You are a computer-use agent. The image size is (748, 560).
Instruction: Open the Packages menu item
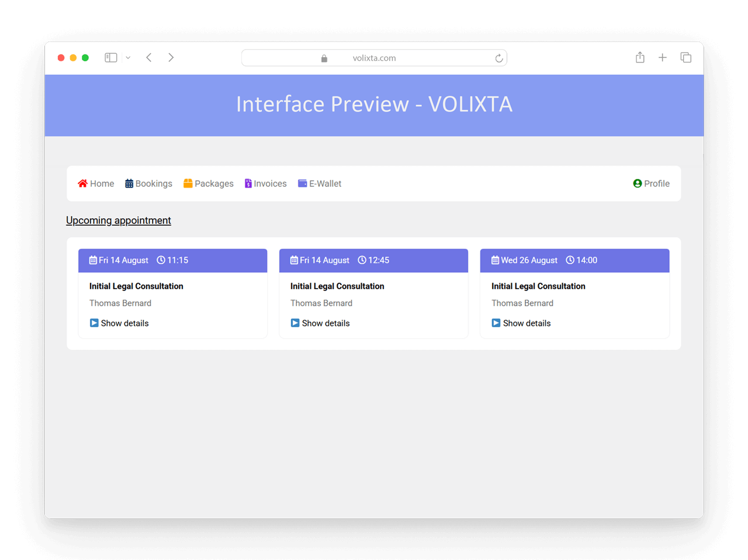[x=209, y=183]
